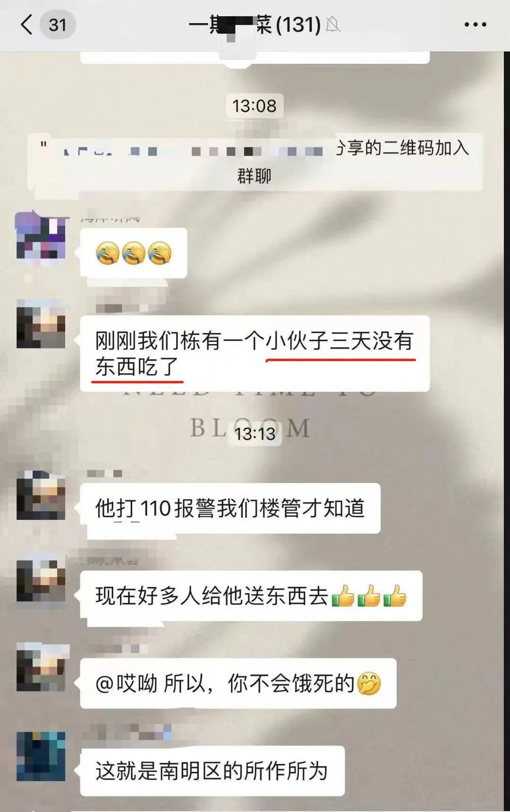Image resolution: width=510 pixels, height=812 pixels.
Task: Tap the crying-laughing emoji message bubble
Action: coord(134,253)
